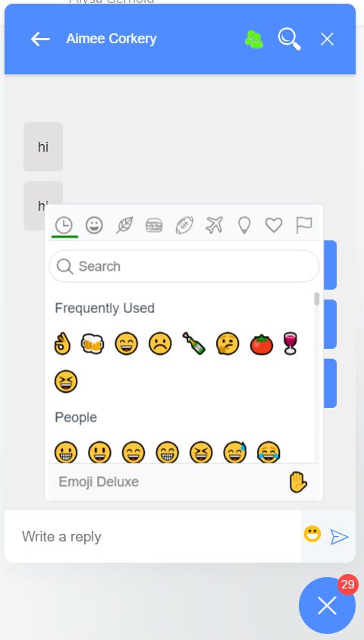The image size is (364, 640).
Task: Open chat search with the magnifier icon
Action: [x=290, y=39]
